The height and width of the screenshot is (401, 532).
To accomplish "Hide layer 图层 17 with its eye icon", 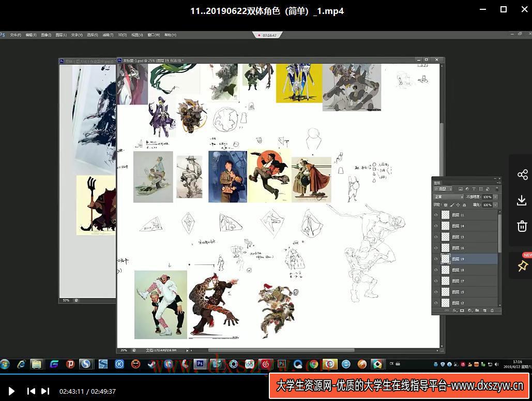I will pyautogui.click(x=436, y=281).
